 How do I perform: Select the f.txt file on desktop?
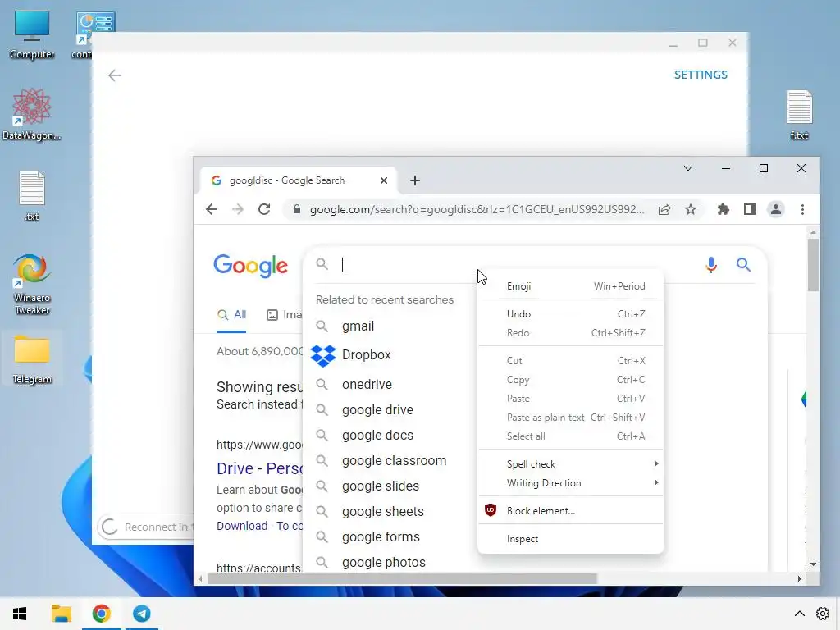coord(799,115)
